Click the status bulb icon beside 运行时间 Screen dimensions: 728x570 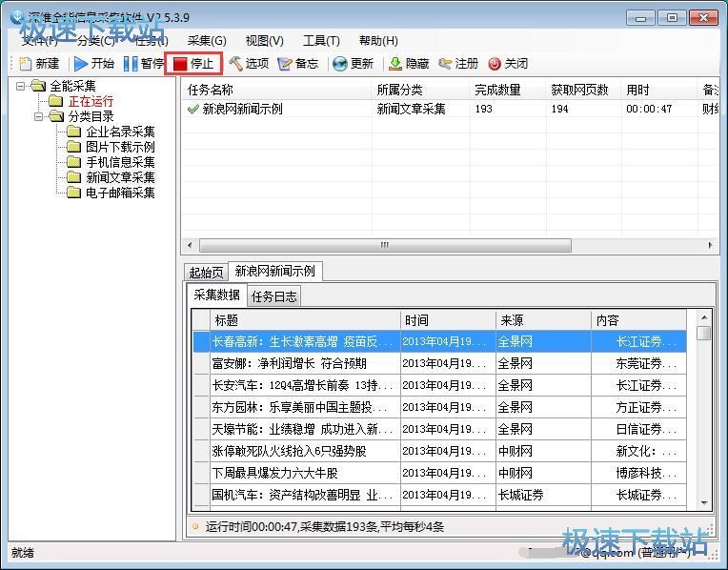[195, 526]
